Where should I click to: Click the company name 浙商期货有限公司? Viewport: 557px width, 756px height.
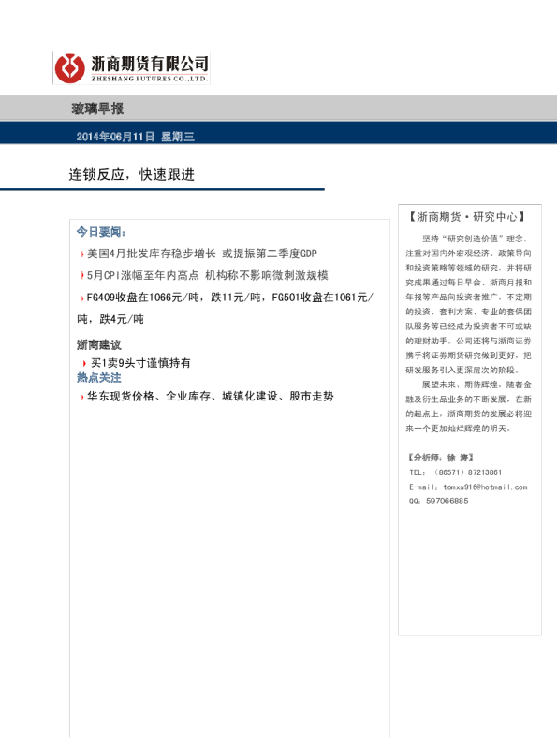click(150, 64)
